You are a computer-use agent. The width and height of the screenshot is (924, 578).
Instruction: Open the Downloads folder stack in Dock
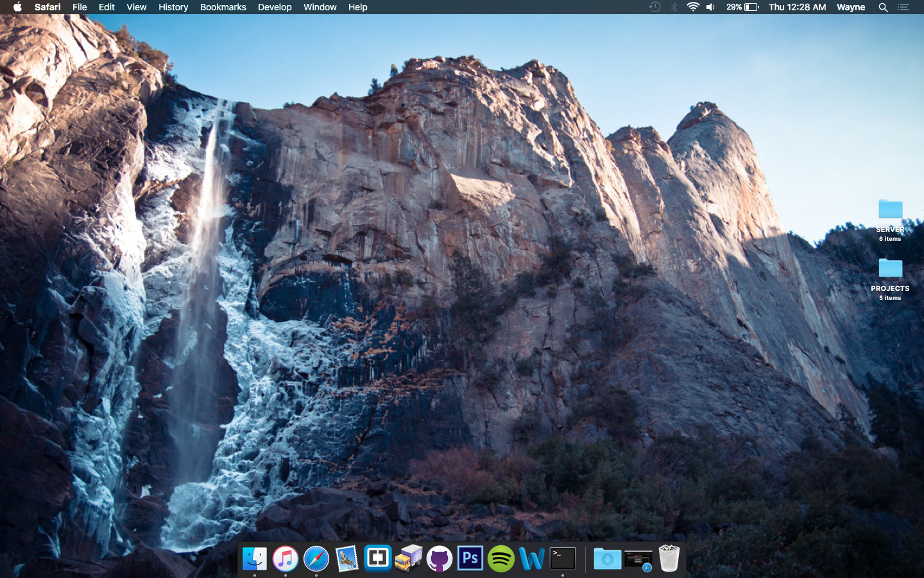(607, 559)
